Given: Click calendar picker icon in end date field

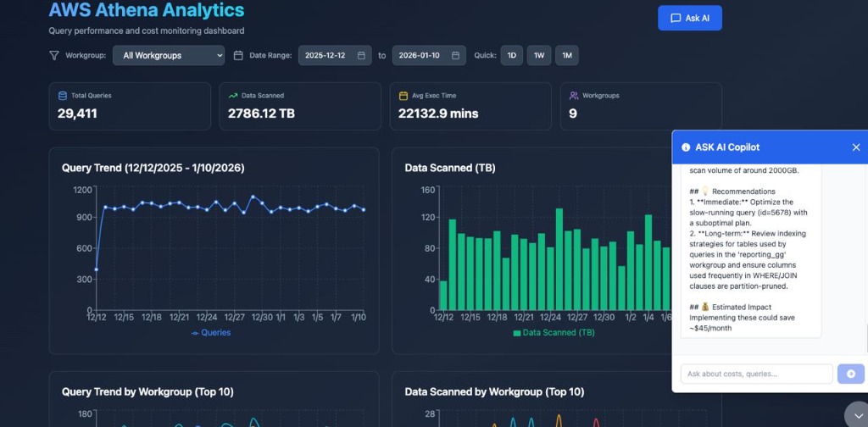Looking at the screenshot, I should click(x=455, y=55).
